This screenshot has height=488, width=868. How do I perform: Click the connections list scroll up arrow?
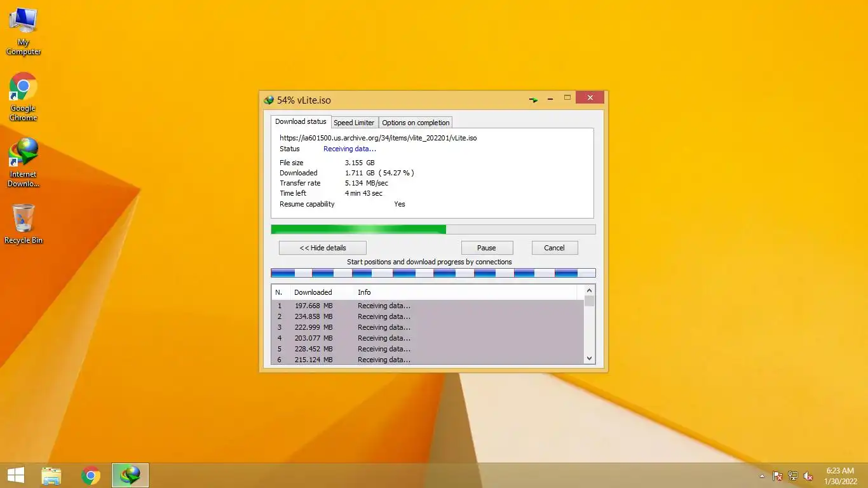[589, 290]
